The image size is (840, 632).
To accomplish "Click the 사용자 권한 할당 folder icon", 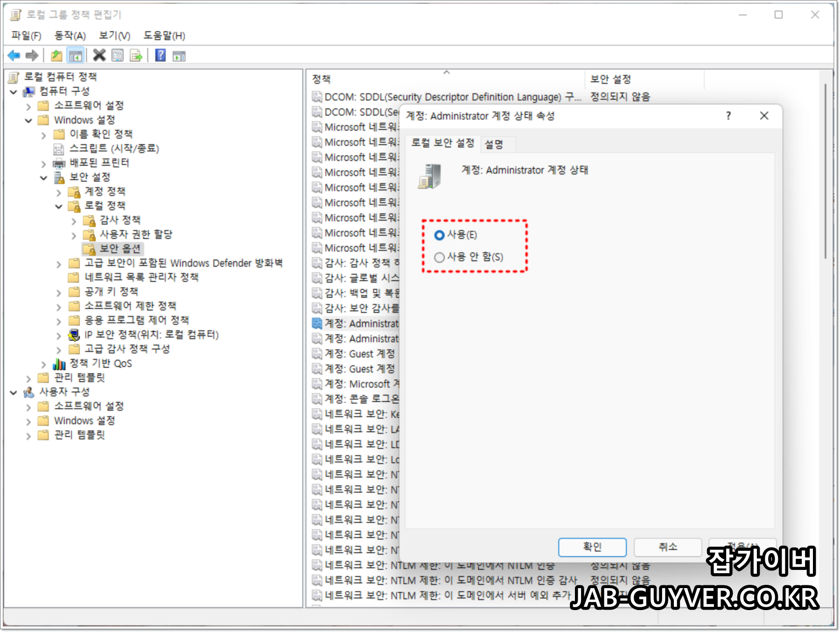I will pyautogui.click(x=89, y=235).
